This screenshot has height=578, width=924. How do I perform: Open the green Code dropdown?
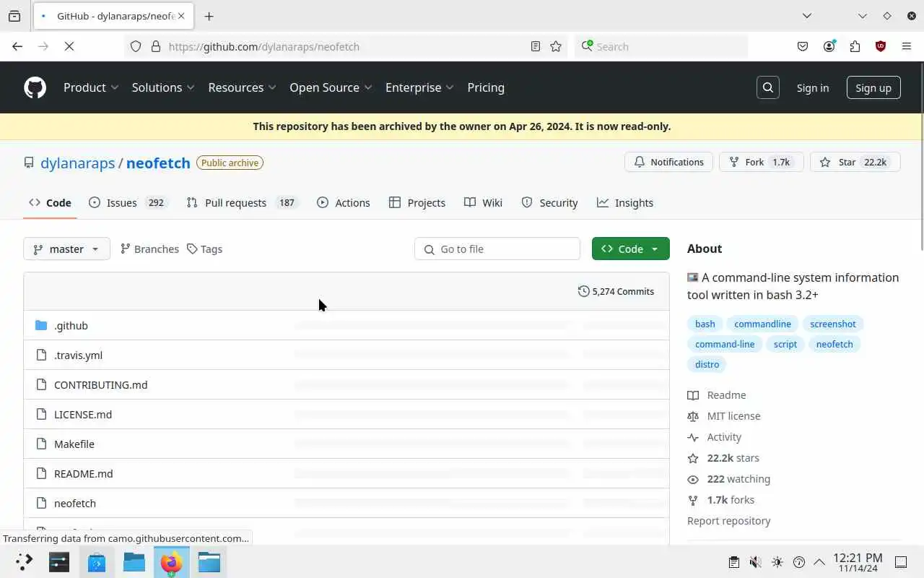631,249
